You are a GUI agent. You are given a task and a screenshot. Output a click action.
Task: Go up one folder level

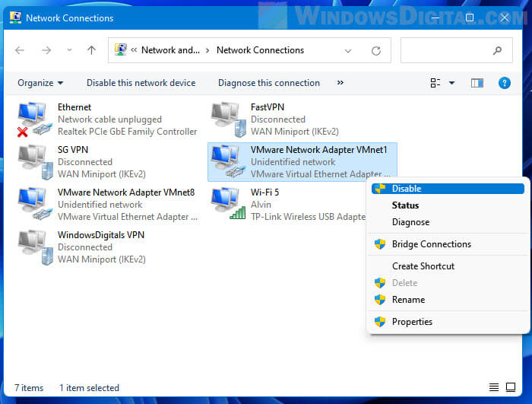[91, 50]
